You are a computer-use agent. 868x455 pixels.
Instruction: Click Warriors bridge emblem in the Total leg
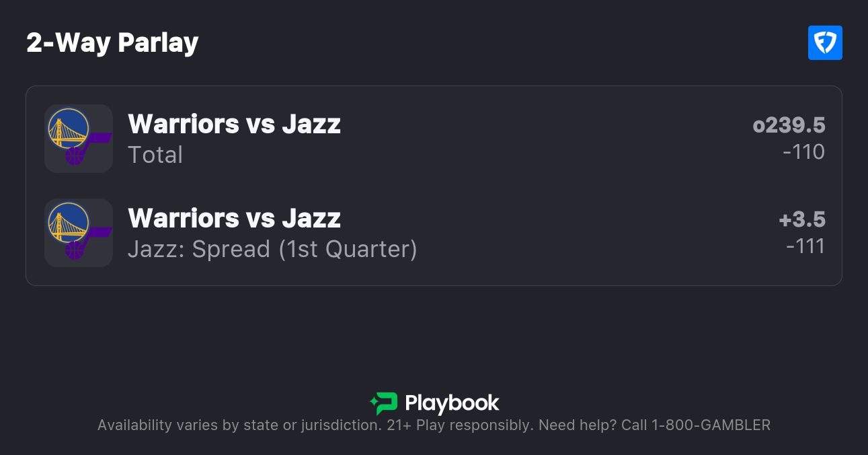click(68, 128)
